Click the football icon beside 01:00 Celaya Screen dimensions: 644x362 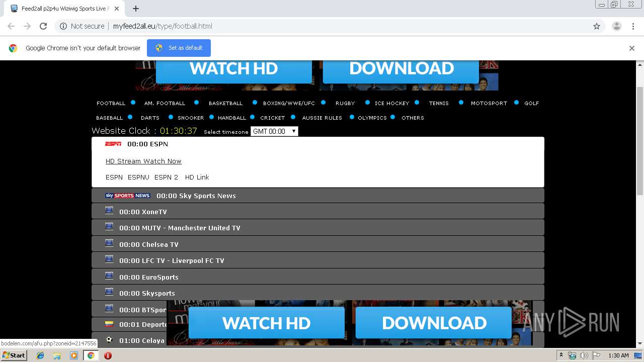(x=109, y=340)
